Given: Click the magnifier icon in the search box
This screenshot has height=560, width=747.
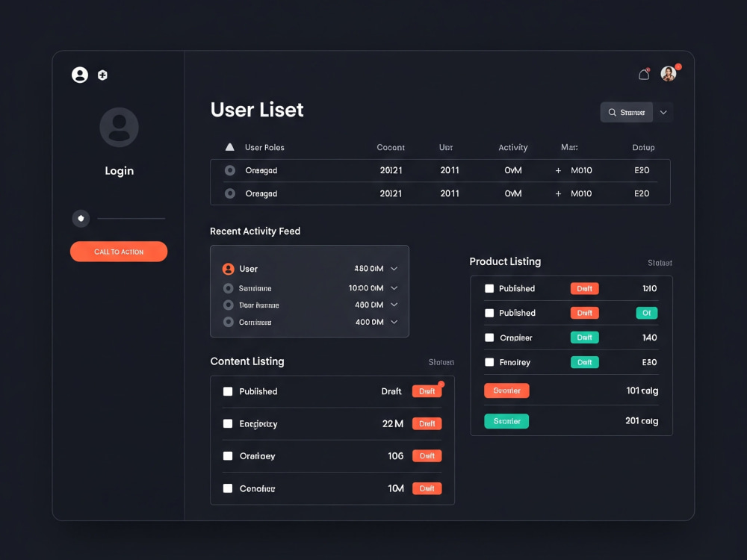Looking at the screenshot, I should click(x=613, y=113).
